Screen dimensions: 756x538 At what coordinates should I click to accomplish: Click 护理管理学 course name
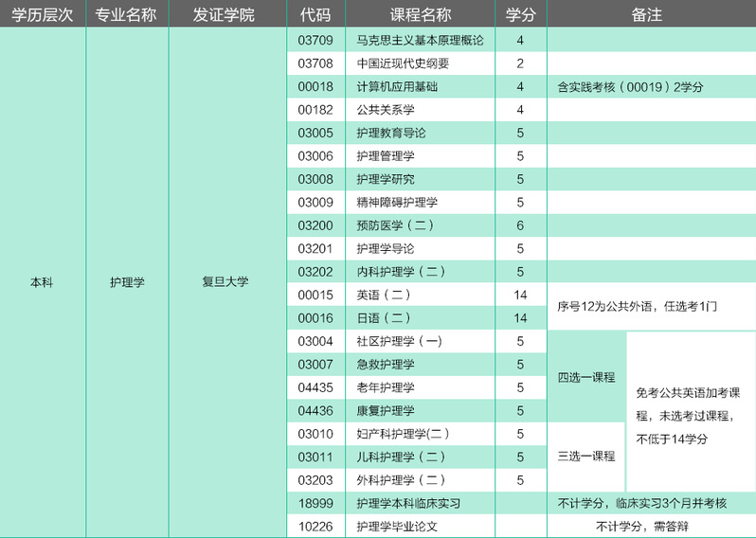[386, 155]
